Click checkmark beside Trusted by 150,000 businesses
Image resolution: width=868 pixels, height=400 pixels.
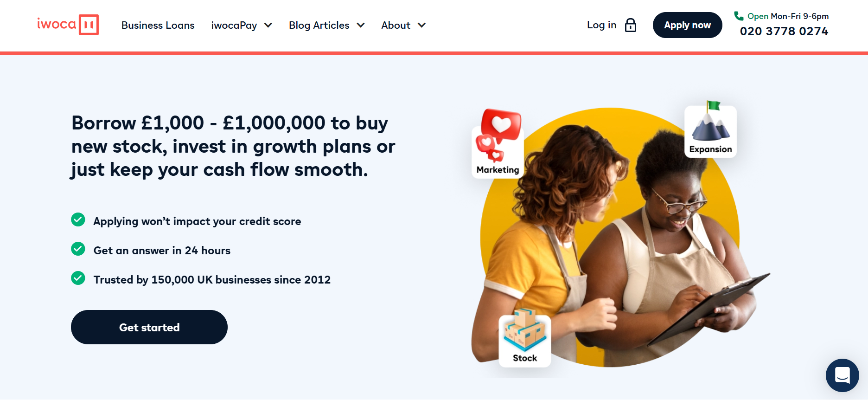(78, 278)
